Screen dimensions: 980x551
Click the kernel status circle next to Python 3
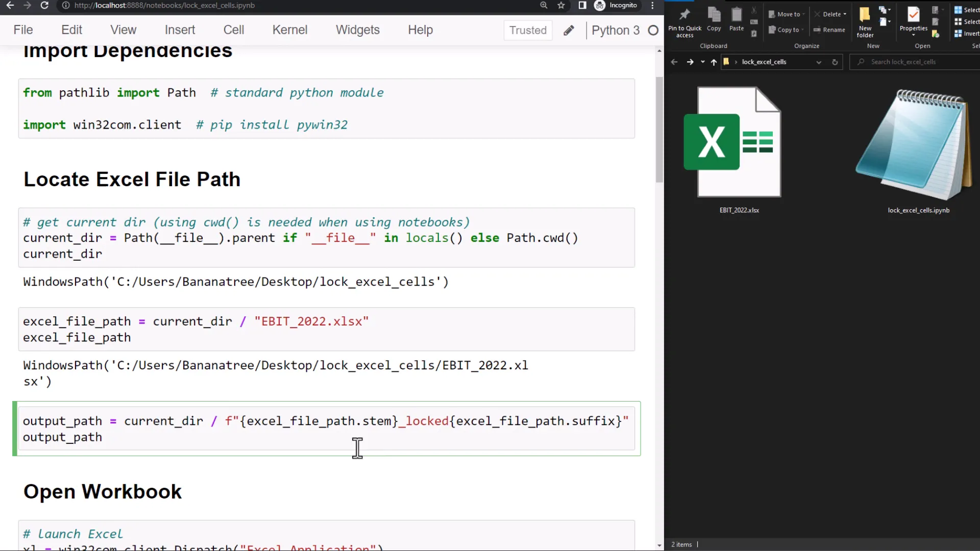[653, 30]
